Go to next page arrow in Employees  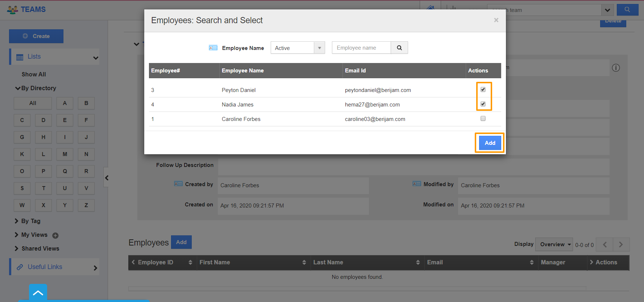coord(621,244)
